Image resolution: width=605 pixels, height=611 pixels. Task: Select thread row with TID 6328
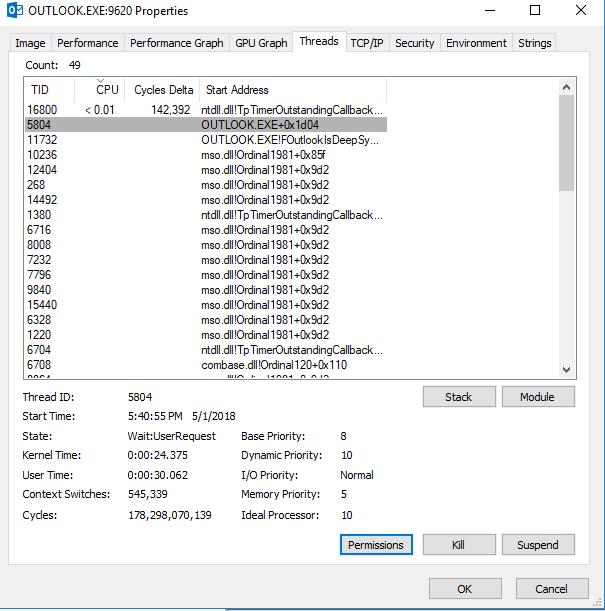206,320
